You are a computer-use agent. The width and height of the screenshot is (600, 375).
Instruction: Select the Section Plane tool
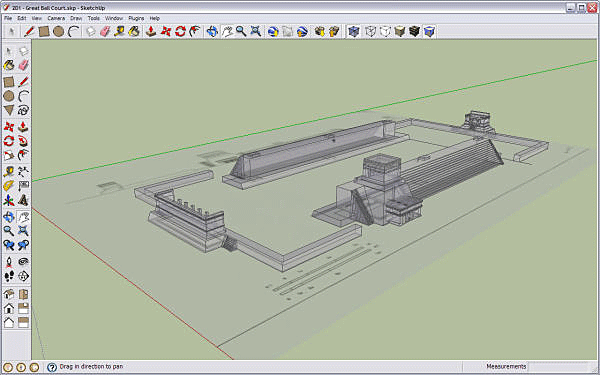click(23, 276)
